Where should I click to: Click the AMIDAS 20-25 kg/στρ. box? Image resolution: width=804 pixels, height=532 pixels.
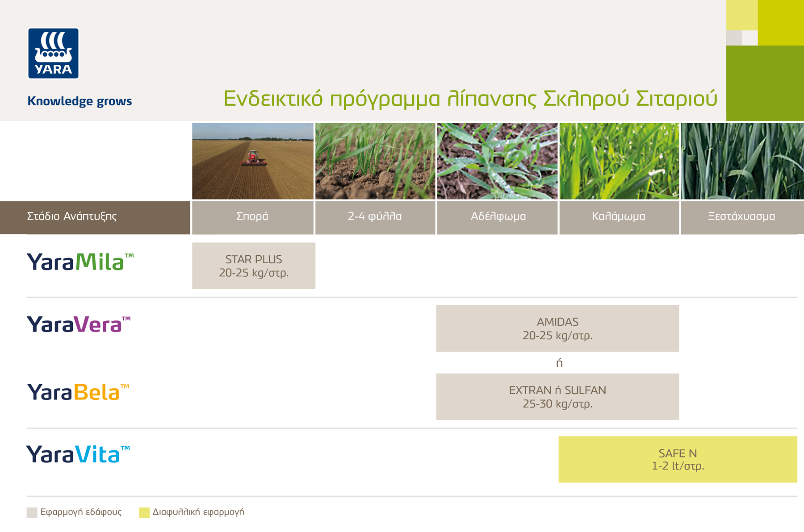(557, 328)
